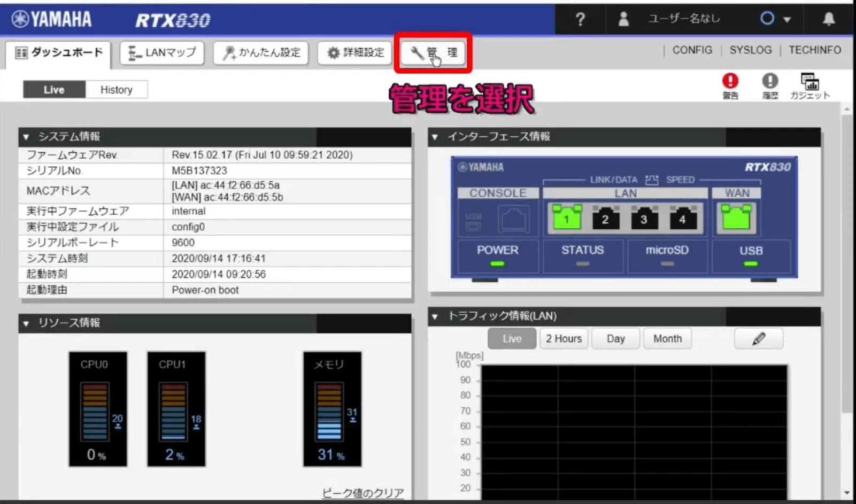Click the POWER indicator LED
Image resolution: width=856 pixels, height=504 pixels.
[x=497, y=263]
